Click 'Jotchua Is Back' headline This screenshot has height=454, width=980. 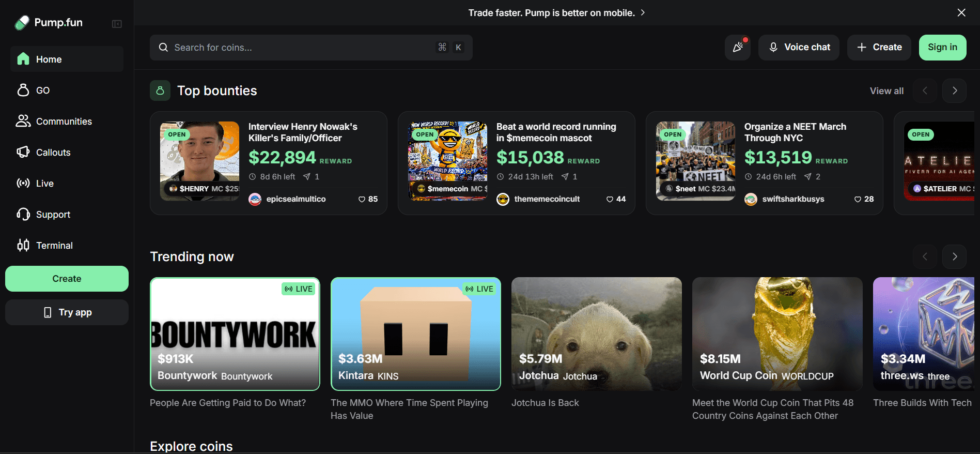[x=545, y=403]
